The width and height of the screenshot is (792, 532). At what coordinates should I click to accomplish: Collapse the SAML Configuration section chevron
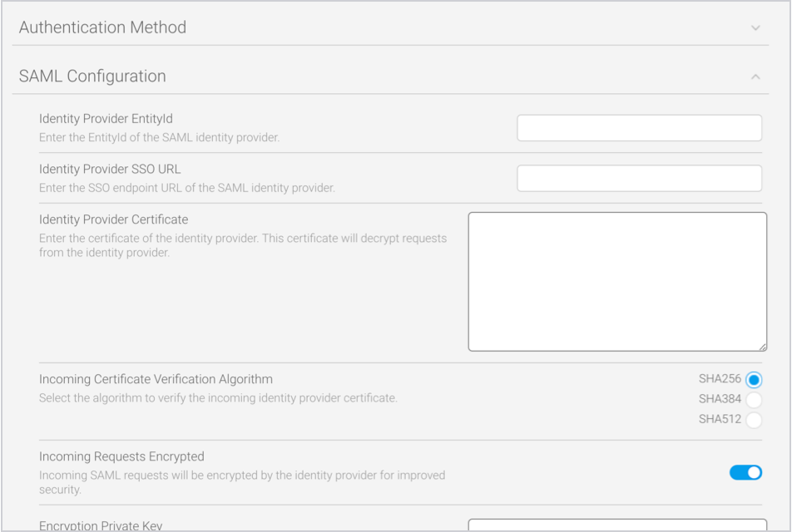(755, 76)
